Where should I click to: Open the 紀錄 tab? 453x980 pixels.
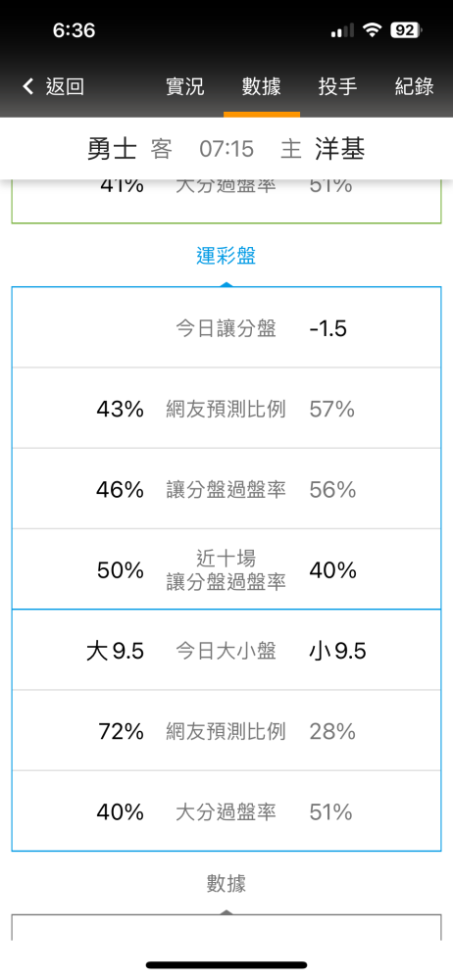414,87
